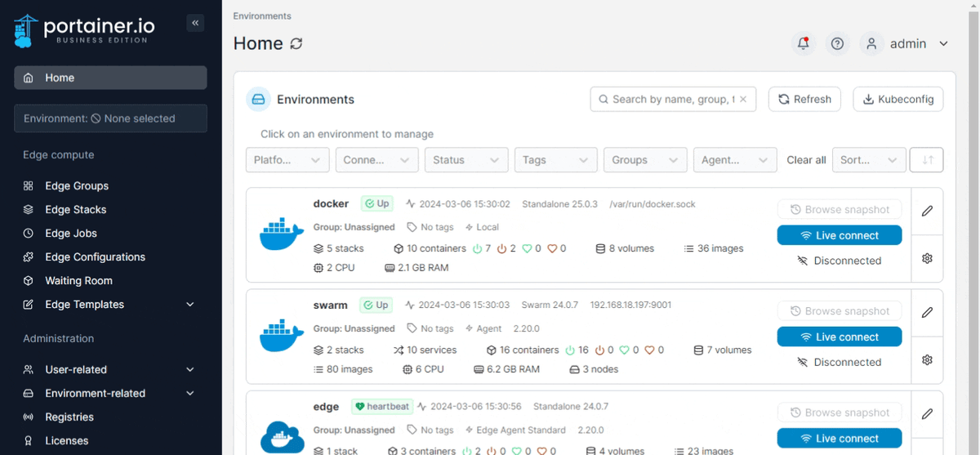Click the refresh icon next to Home
The image size is (980, 455).
[x=296, y=44]
